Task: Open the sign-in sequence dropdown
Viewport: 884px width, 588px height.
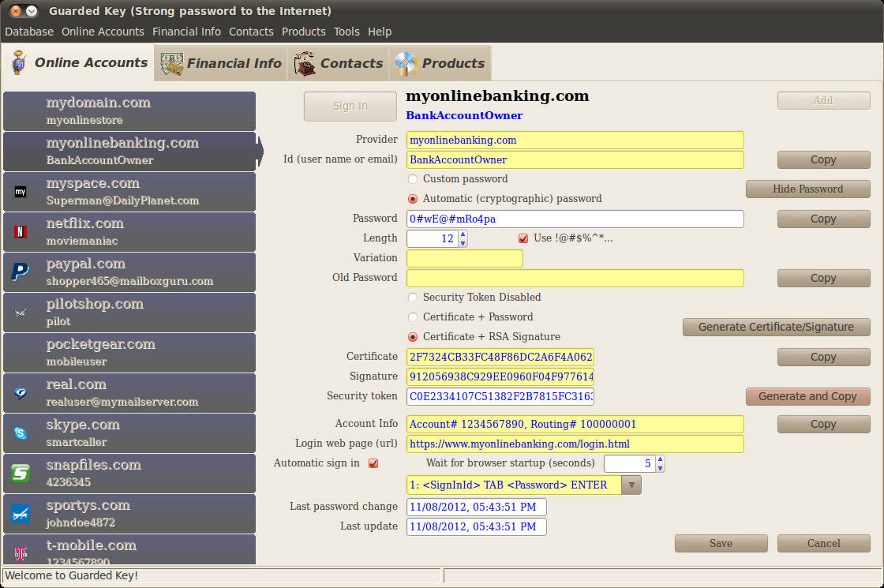Action: point(631,485)
